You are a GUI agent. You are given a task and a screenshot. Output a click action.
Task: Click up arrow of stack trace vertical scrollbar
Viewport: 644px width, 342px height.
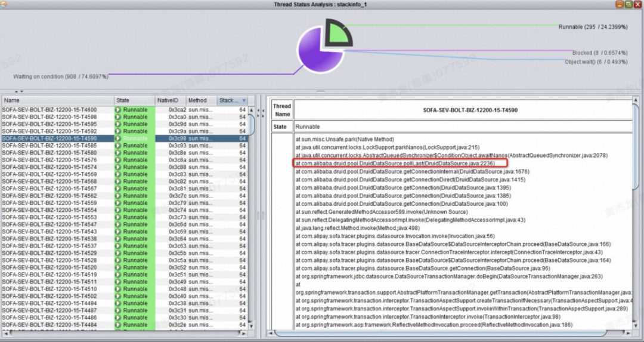[636, 100]
